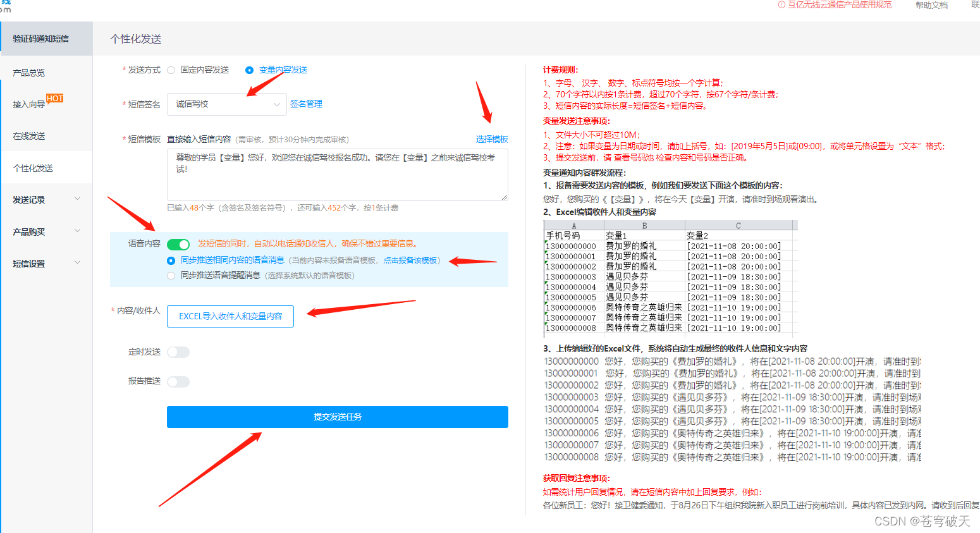
Task: Click into the 短信模板 text area
Action: point(338,175)
